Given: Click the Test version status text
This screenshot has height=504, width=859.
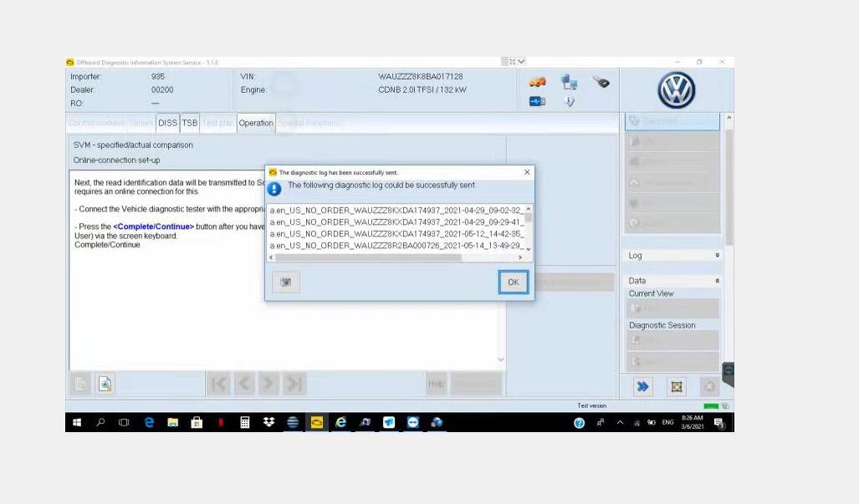Looking at the screenshot, I should pyautogui.click(x=591, y=405).
